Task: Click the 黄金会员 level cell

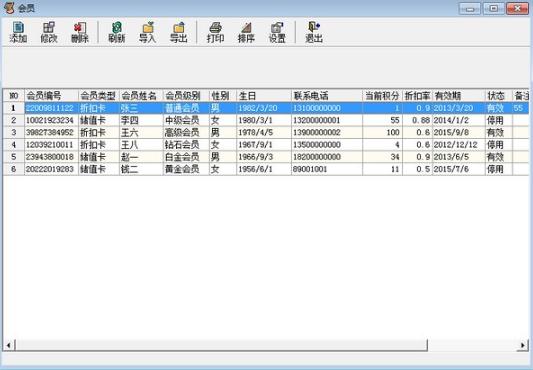Action: coord(186,169)
